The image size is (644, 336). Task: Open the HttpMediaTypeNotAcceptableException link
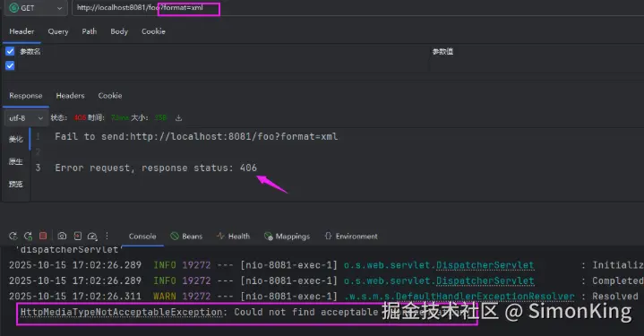pos(121,312)
